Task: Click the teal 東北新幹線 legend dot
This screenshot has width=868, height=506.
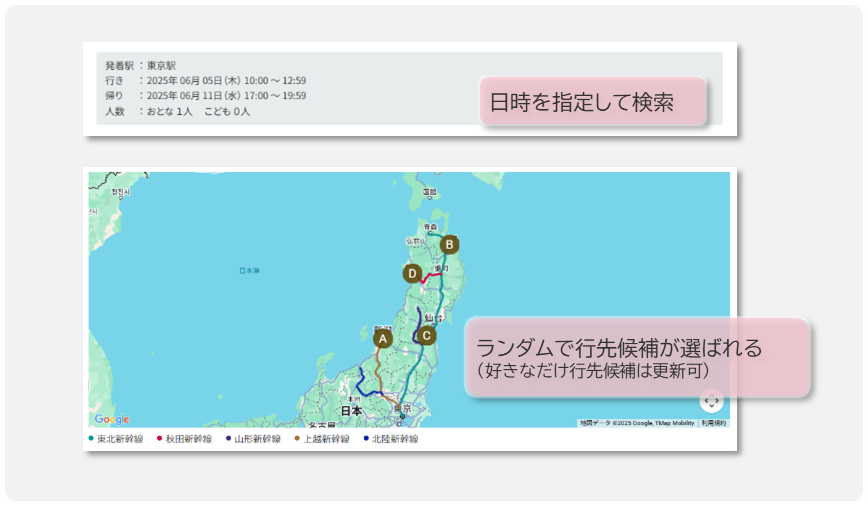Action: 91,438
